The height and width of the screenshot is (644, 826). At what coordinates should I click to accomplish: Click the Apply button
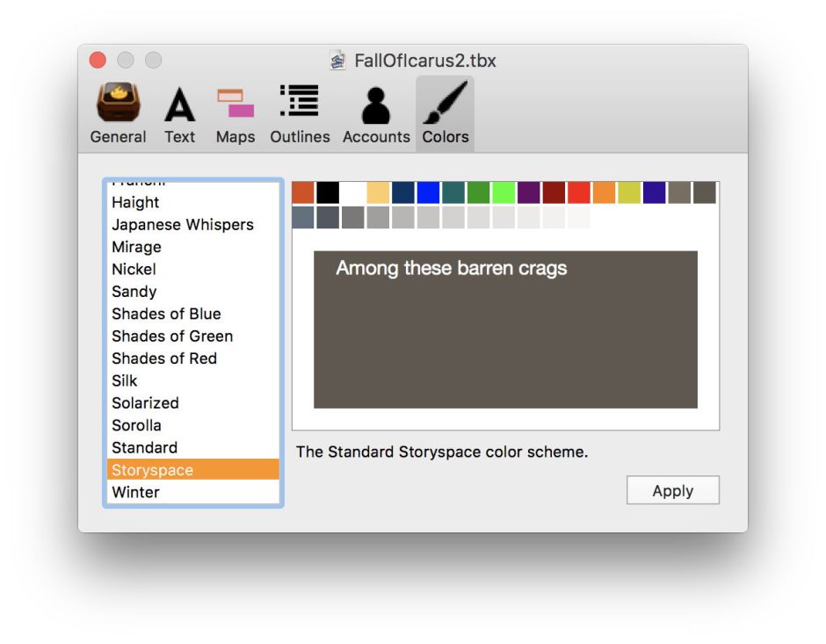[x=672, y=490]
